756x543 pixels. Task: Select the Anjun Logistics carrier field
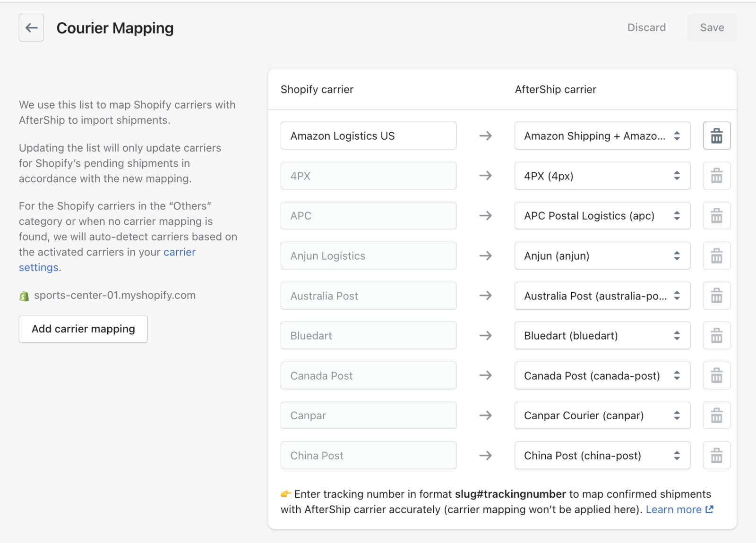pos(368,256)
